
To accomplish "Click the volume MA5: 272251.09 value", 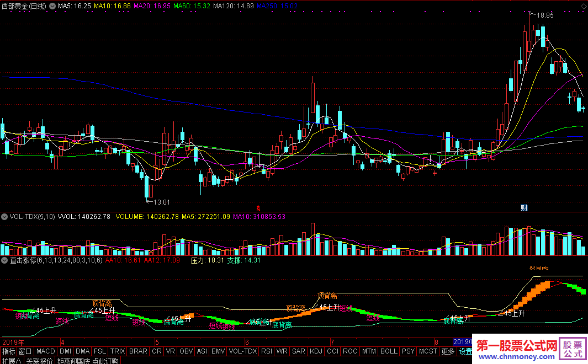I will click(206, 217).
